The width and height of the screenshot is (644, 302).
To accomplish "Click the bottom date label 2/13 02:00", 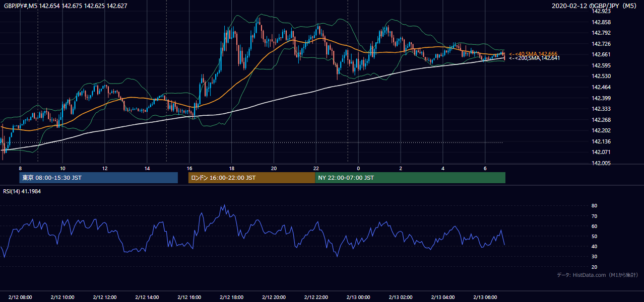I will 401,297.
